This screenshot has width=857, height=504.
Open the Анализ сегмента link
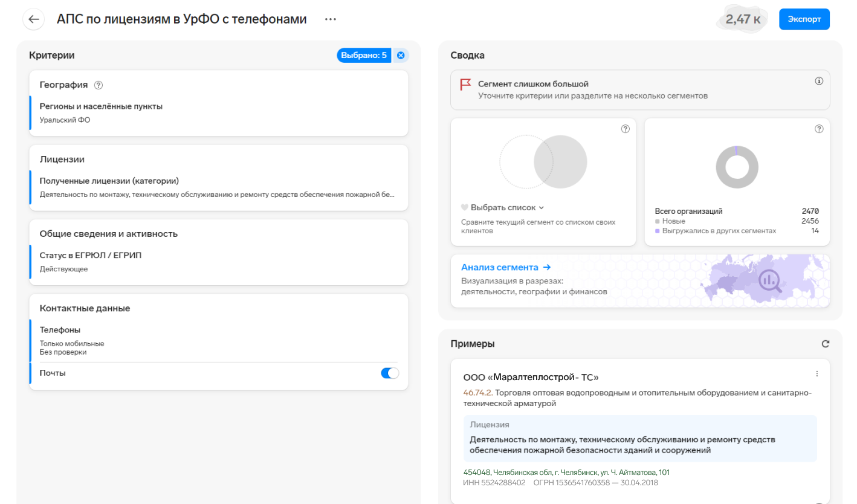tap(506, 267)
